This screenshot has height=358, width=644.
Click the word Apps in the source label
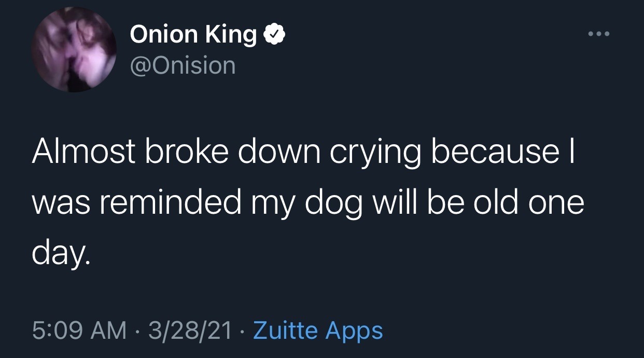[x=355, y=331]
